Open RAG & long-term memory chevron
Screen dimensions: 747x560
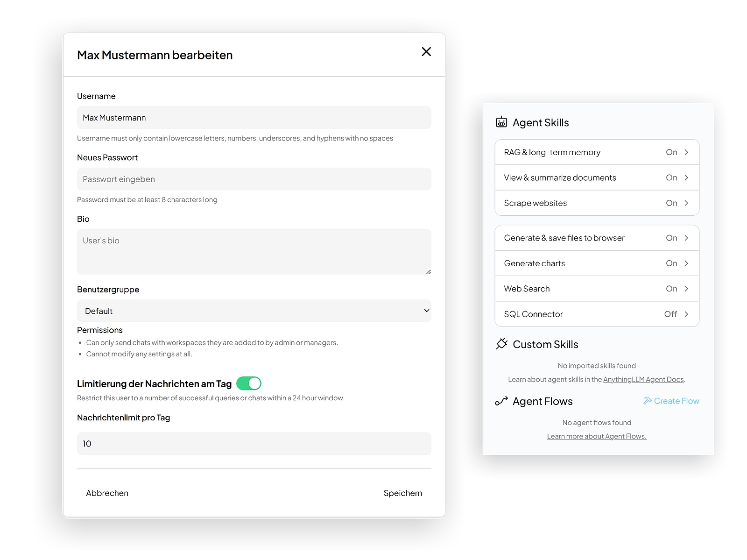coord(686,152)
